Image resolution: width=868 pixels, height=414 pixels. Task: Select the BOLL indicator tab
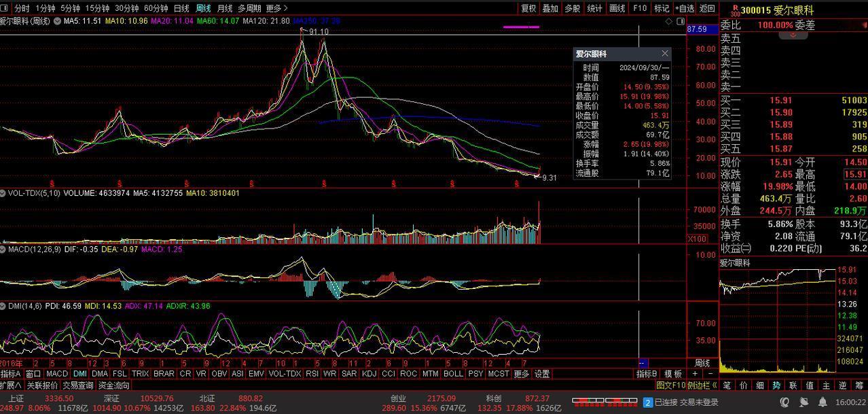(453, 374)
